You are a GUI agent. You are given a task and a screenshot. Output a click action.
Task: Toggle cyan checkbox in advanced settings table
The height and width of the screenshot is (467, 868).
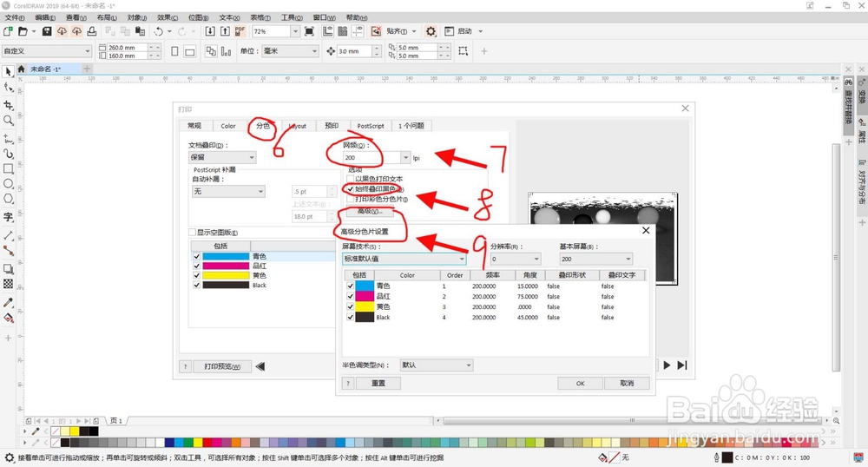[350, 286]
